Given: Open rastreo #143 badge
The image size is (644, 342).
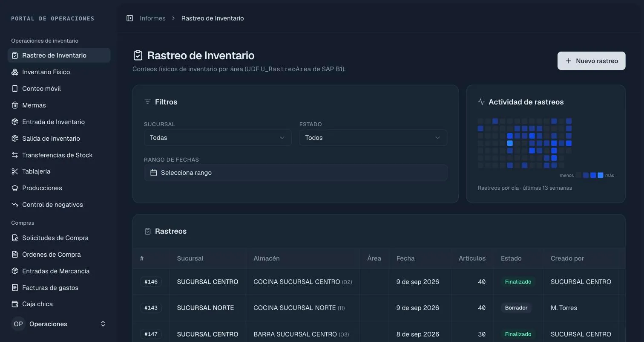Looking at the screenshot, I should click(151, 308).
